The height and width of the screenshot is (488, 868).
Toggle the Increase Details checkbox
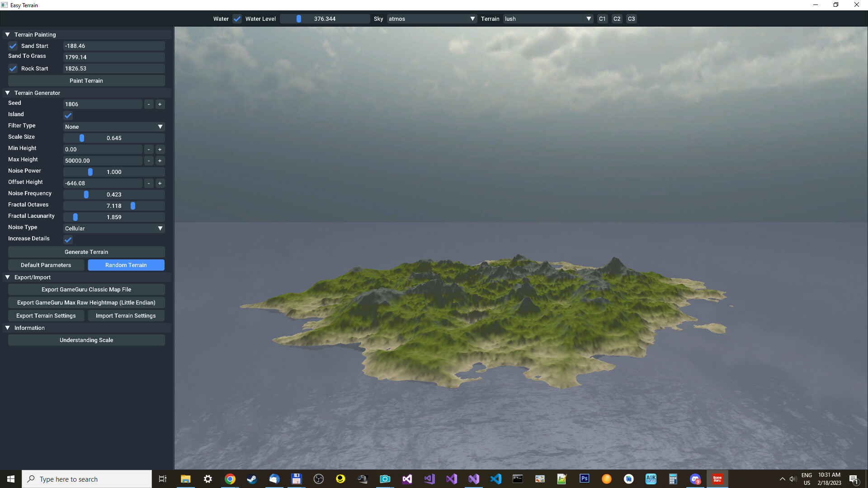pyautogui.click(x=68, y=240)
